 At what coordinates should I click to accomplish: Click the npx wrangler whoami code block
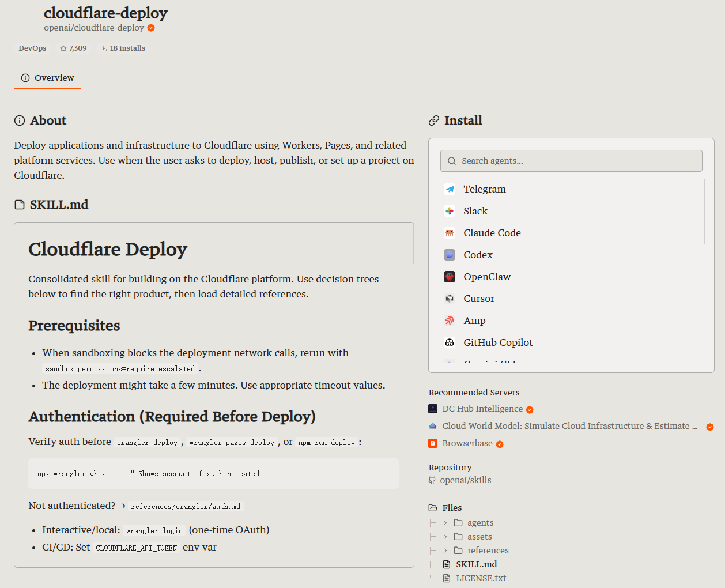(x=213, y=474)
